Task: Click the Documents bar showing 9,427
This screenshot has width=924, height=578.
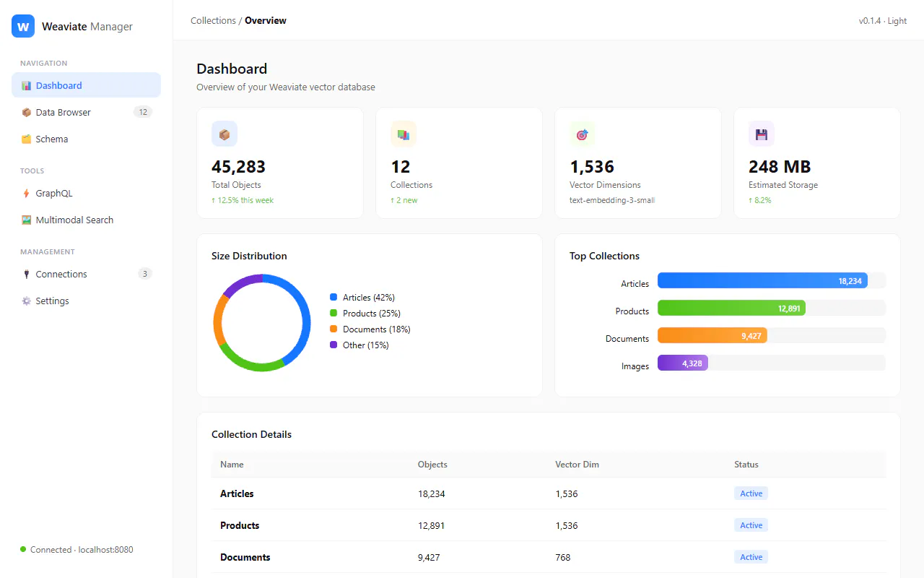Action: 712,336
